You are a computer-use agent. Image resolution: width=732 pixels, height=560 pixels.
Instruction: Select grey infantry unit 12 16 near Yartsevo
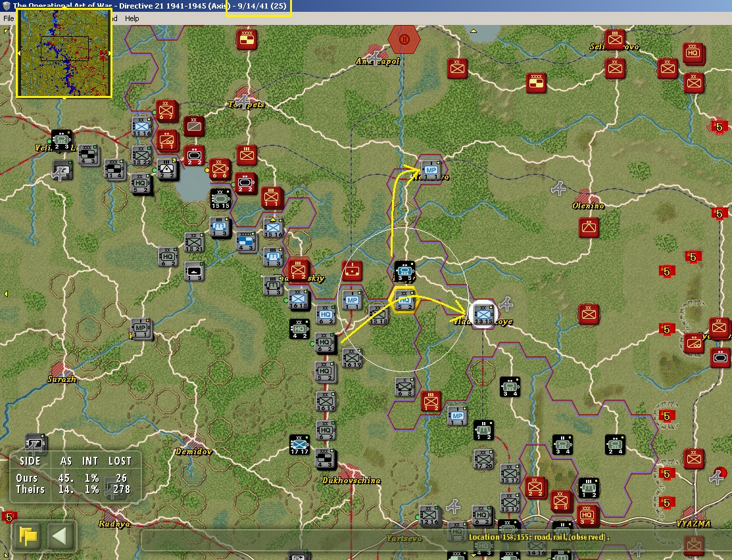429,515
